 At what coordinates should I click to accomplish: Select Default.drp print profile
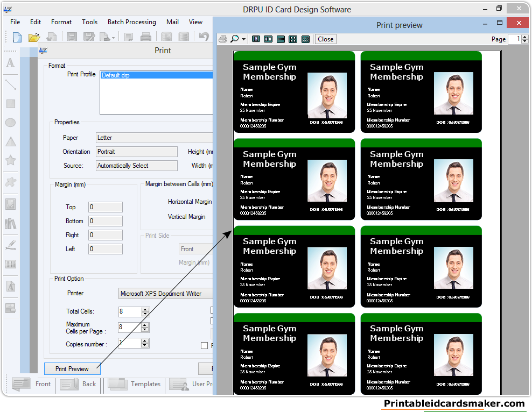click(x=157, y=75)
